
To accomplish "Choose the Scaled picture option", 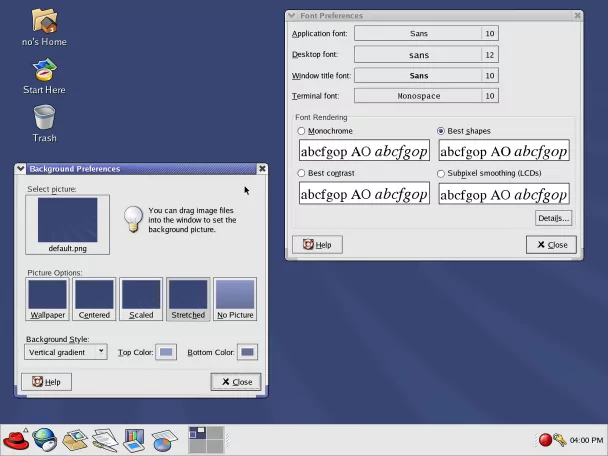I will [x=141, y=299].
